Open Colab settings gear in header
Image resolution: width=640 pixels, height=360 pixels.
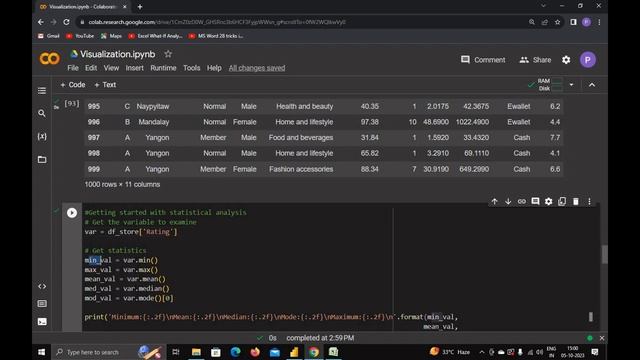click(x=566, y=60)
